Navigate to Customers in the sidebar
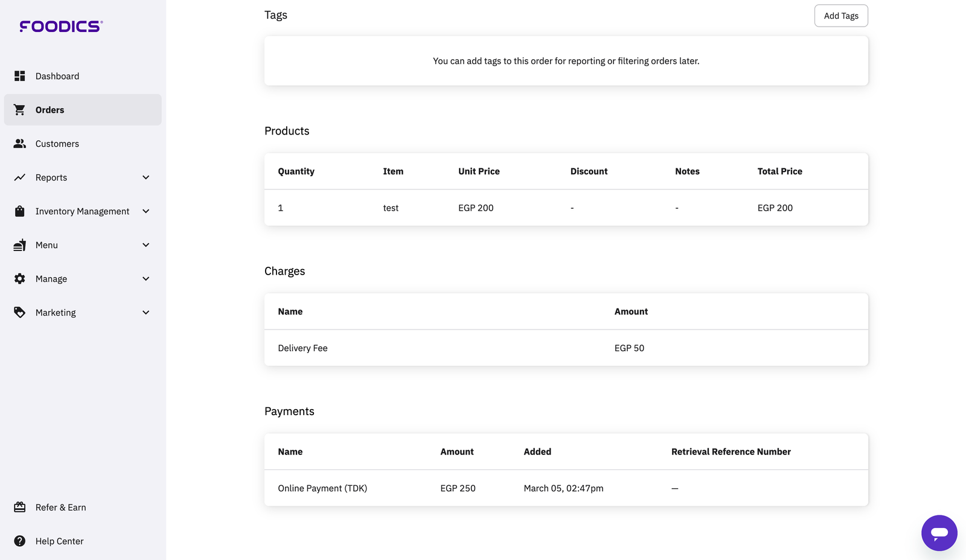The width and height of the screenshot is (966, 560). [83, 144]
